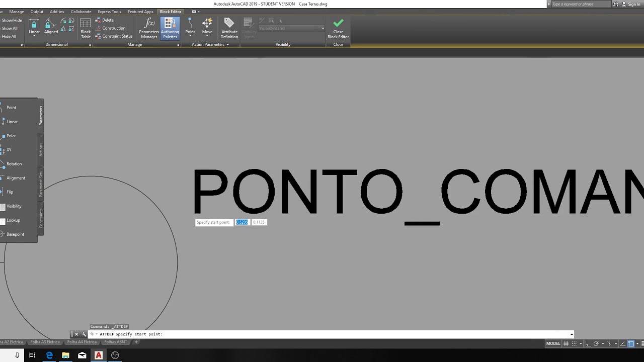The width and height of the screenshot is (644, 362).
Task: Click the ATTDEF command line input
Action: point(330,334)
